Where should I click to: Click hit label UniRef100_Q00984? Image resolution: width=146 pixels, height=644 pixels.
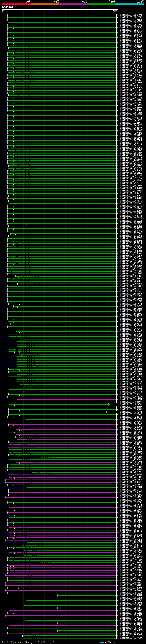pos(131,369)
